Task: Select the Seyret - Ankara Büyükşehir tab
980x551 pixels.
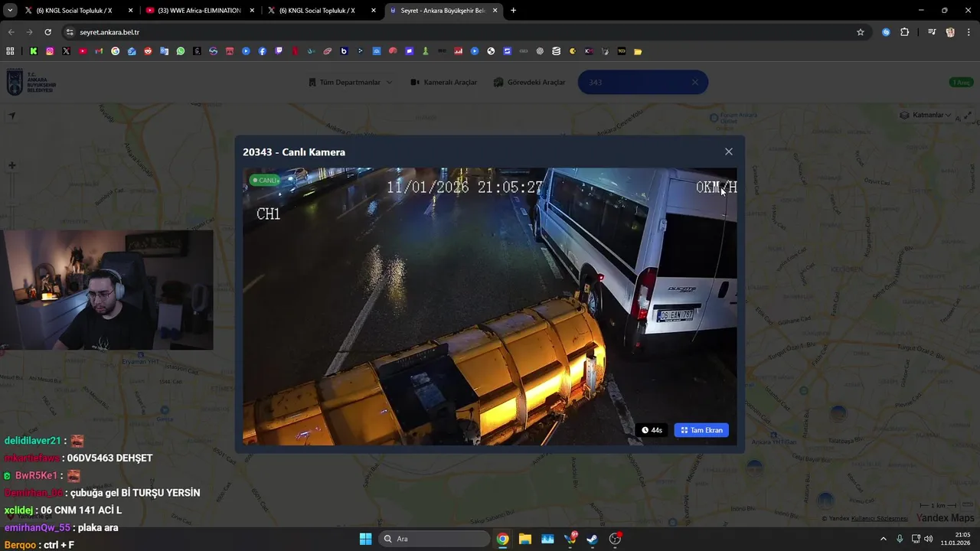Action: coord(443,11)
